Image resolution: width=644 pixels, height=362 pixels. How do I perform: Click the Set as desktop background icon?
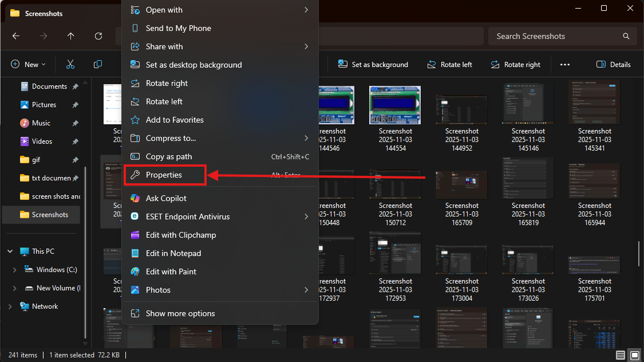point(135,65)
